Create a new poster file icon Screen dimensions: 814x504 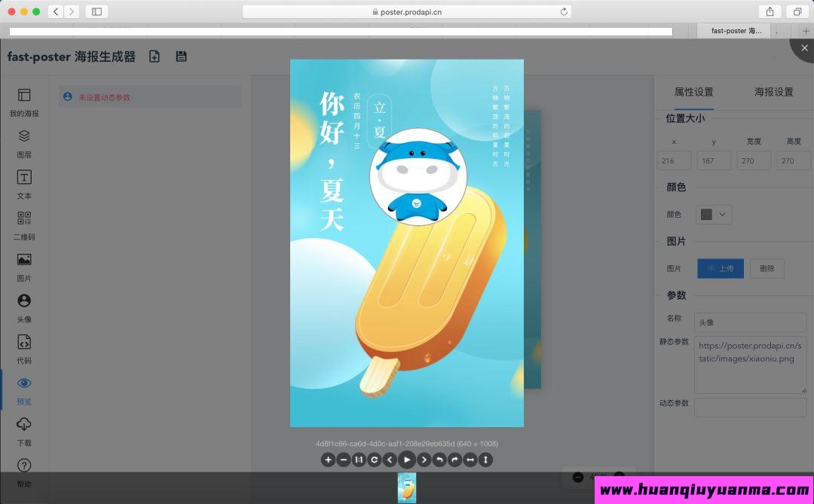(155, 57)
